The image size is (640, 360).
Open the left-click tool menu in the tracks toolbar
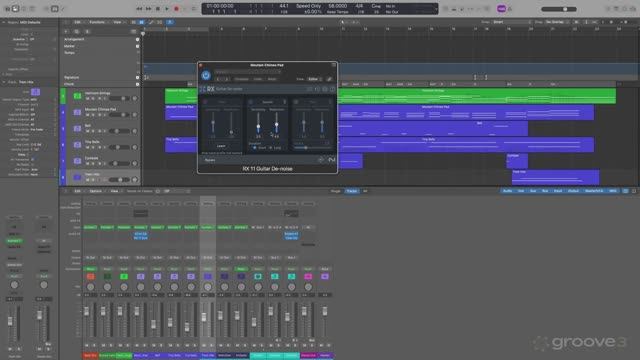(x=344, y=22)
